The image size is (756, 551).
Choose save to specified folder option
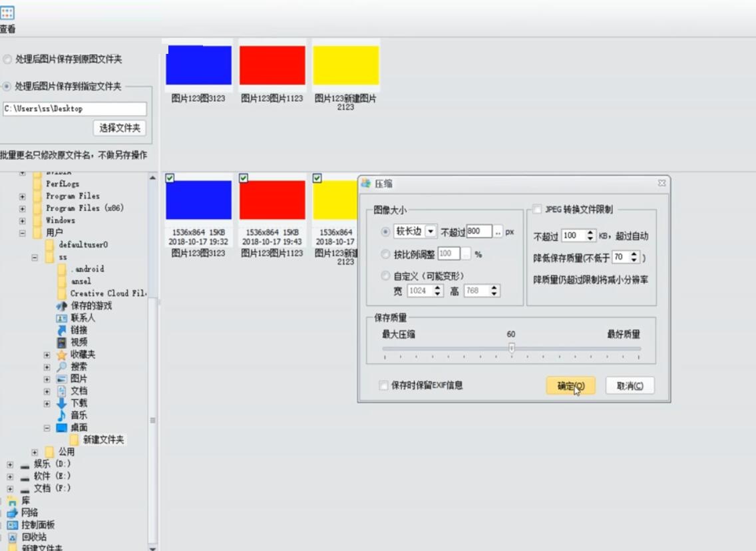pyautogui.click(x=7, y=87)
